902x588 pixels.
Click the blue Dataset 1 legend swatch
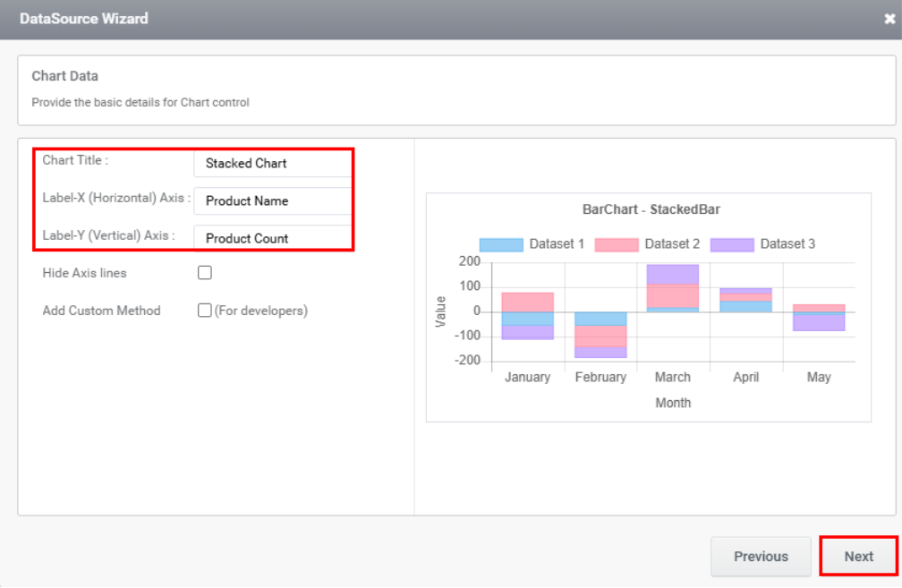501,244
